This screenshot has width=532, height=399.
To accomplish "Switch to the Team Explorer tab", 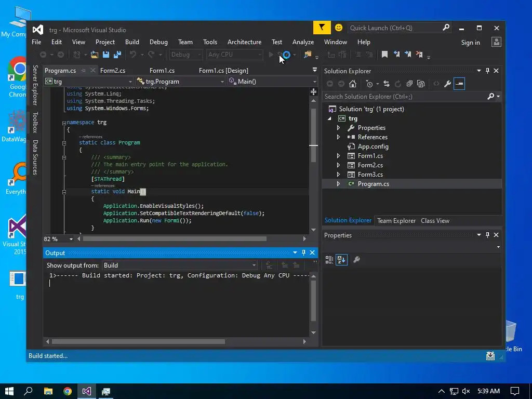I will coord(396,221).
